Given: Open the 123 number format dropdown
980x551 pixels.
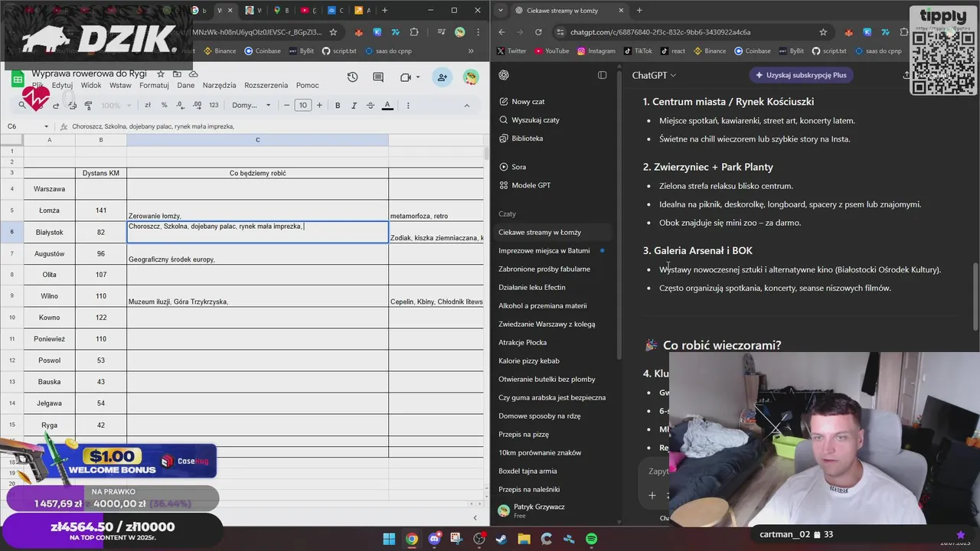Looking at the screenshot, I should 214,106.
